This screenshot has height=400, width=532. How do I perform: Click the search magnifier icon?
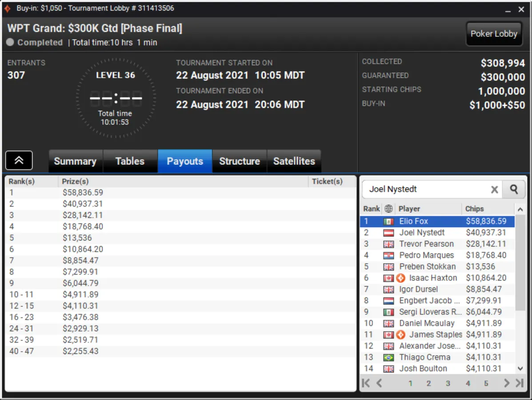click(x=514, y=189)
